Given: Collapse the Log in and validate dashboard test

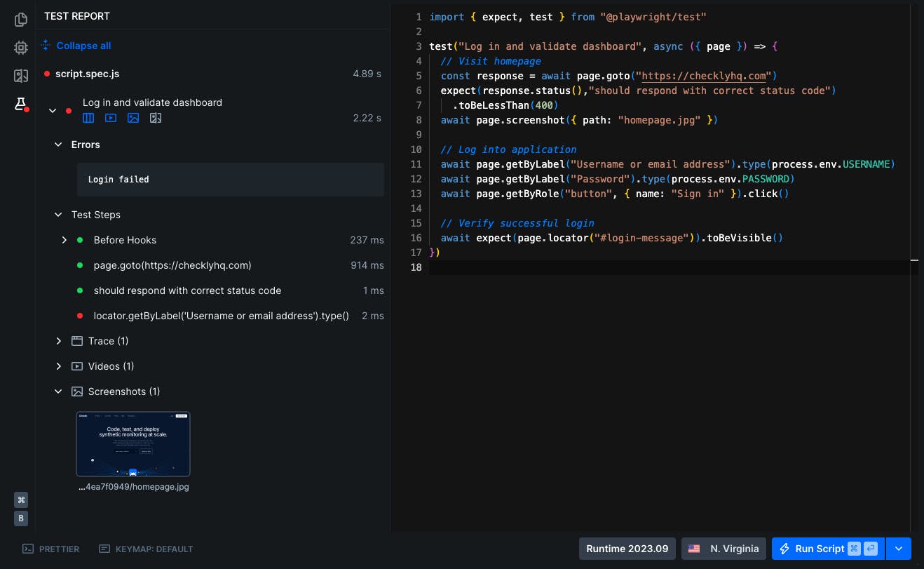Looking at the screenshot, I should click(53, 111).
